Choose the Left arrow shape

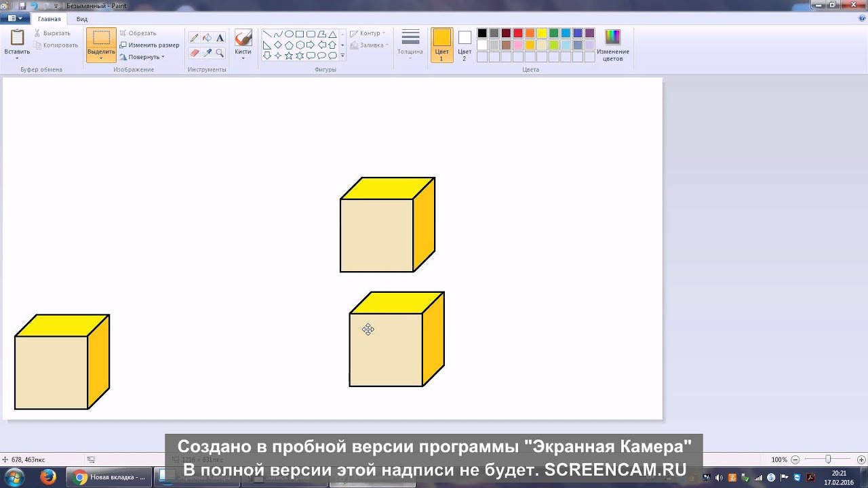[x=321, y=45]
